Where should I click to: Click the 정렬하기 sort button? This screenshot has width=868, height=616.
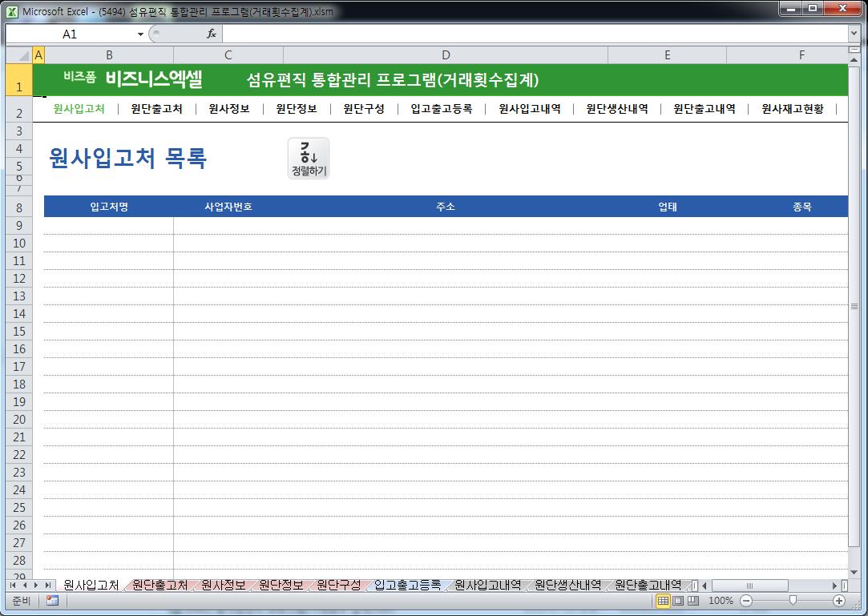[309, 159]
